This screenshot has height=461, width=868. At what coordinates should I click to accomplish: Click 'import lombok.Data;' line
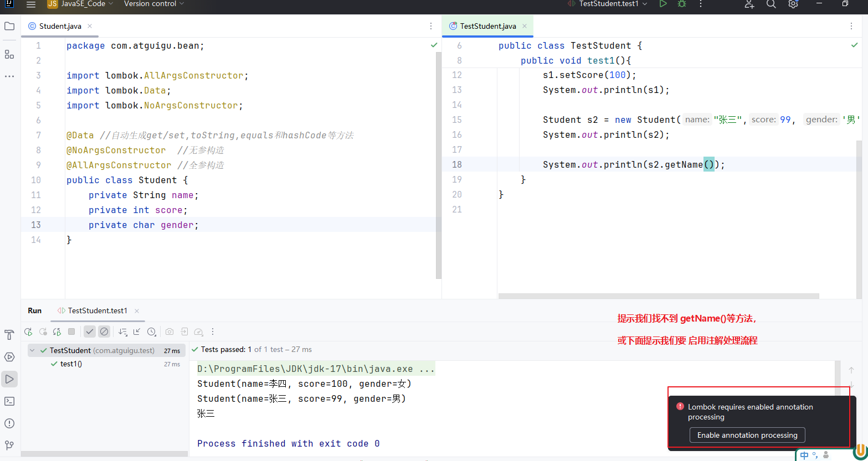point(119,90)
